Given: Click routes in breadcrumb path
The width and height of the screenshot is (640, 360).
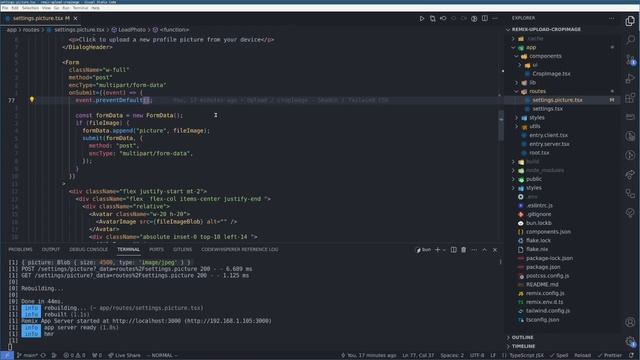Looking at the screenshot, I should click(x=31, y=30).
